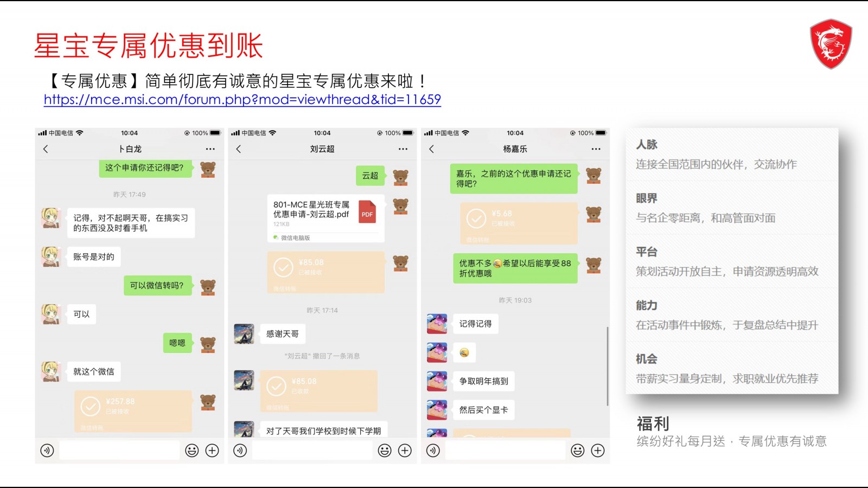
Task: Click the 争取明年搞到 message bubble
Action: click(x=484, y=381)
